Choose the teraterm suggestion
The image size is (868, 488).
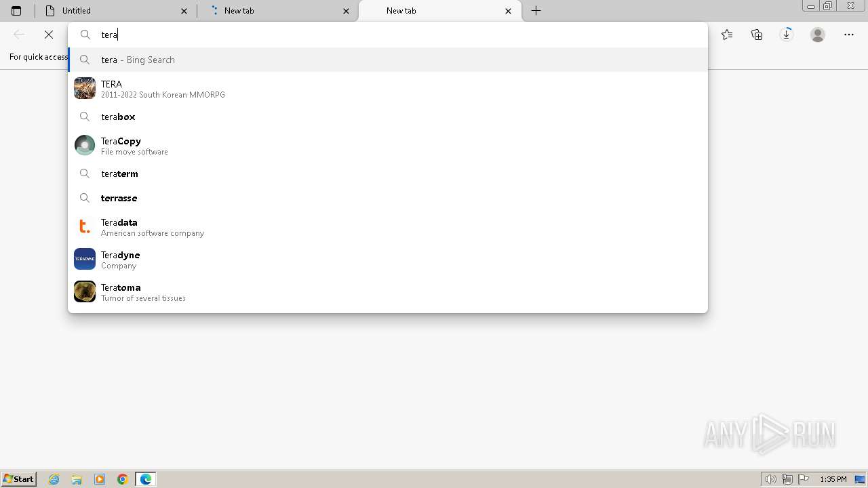tap(388, 174)
